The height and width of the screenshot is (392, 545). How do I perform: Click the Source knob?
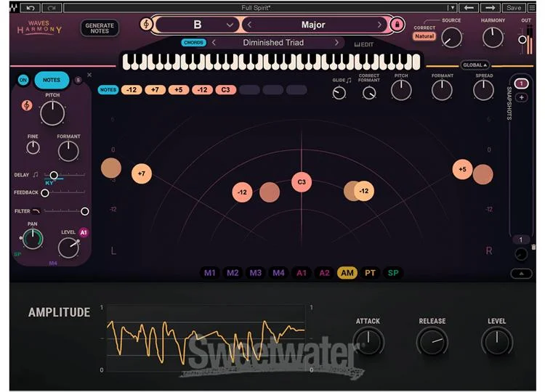(451, 38)
